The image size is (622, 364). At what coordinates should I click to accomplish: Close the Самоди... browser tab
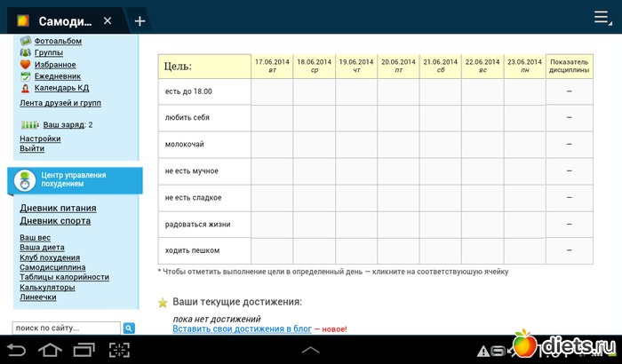click(x=108, y=20)
